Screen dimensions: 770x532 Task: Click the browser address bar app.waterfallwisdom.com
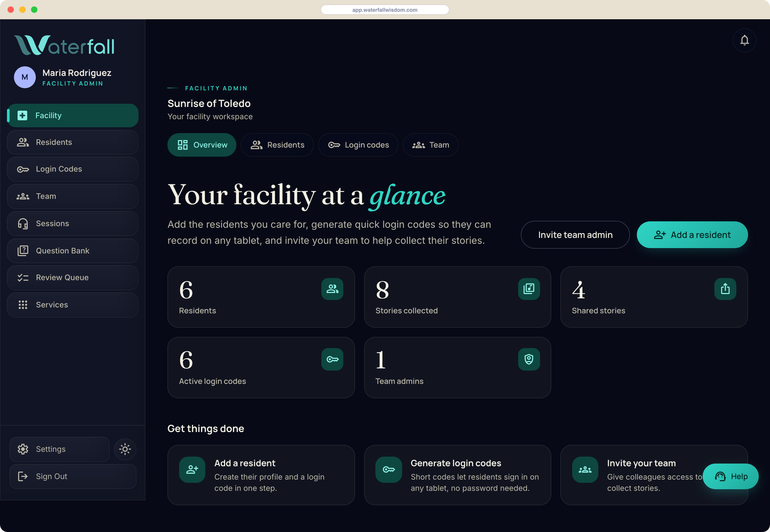385,10
